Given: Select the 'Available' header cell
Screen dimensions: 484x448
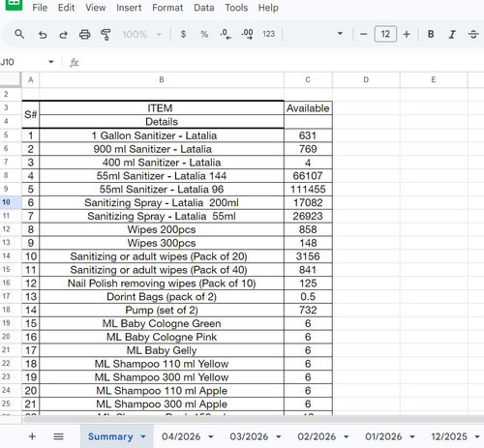Looking at the screenshot, I should [x=308, y=108].
